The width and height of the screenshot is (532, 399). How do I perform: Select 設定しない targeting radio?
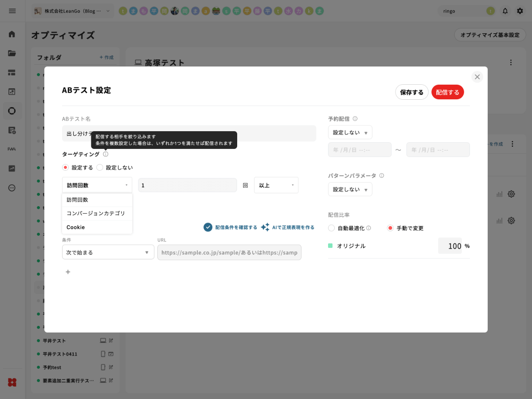(100, 168)
